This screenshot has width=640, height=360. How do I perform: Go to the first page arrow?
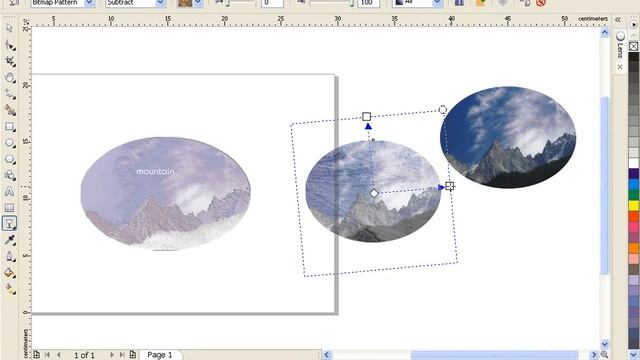point(47,355)
